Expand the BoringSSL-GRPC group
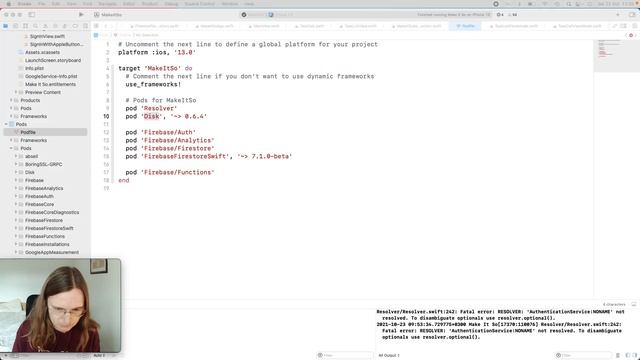Viewport: 640px width, 360px height. click(16, 164)
